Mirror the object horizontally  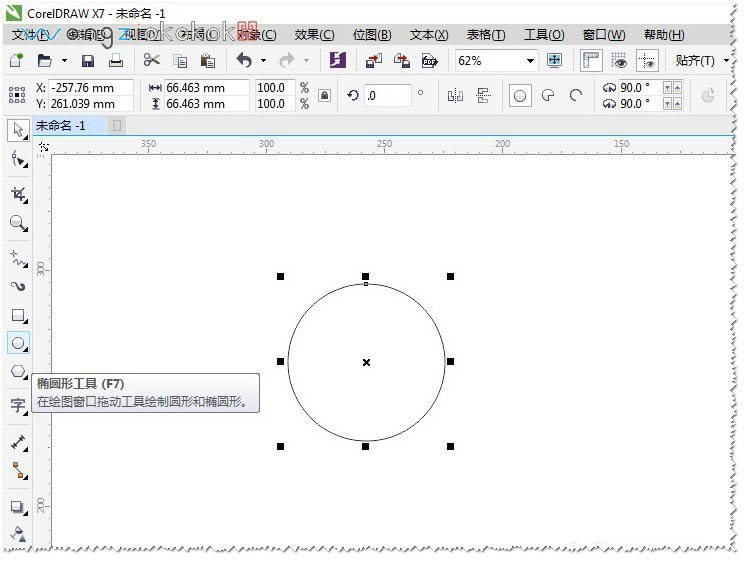(x=455, y=96)
